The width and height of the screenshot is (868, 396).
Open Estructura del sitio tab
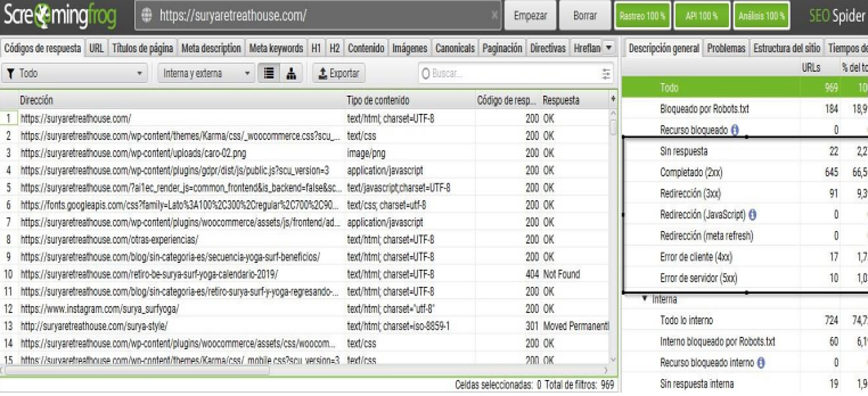click(787, 48)
